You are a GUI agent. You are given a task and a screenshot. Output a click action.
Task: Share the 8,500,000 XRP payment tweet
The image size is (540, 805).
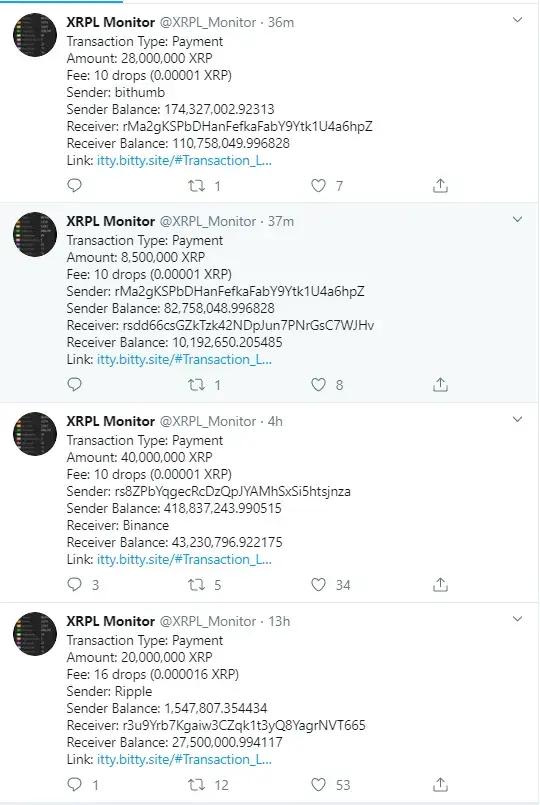[x=440, y=385]
